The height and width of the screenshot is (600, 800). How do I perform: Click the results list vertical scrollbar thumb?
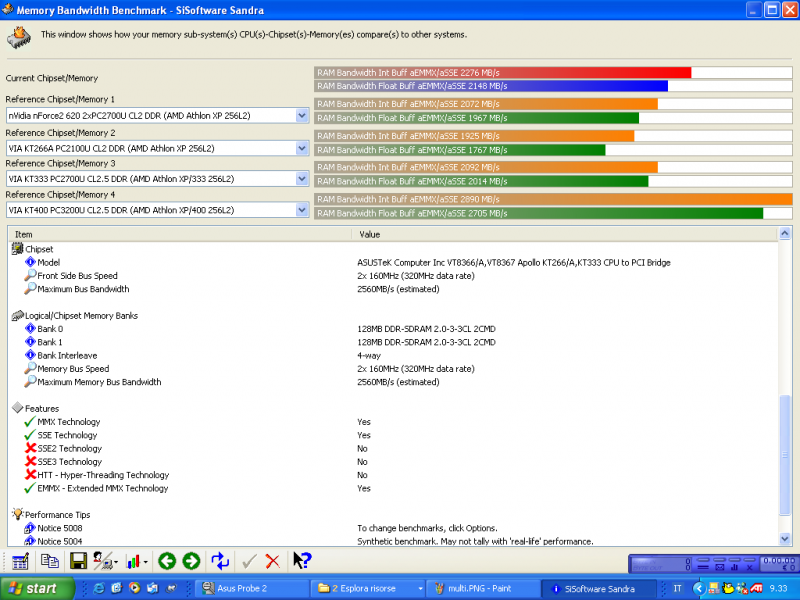tap(785, 455)
